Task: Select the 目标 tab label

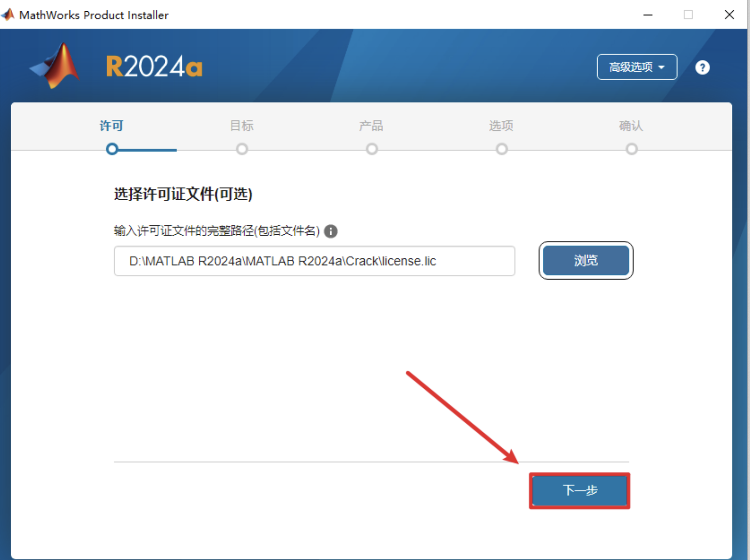Action: coord(242,126)
